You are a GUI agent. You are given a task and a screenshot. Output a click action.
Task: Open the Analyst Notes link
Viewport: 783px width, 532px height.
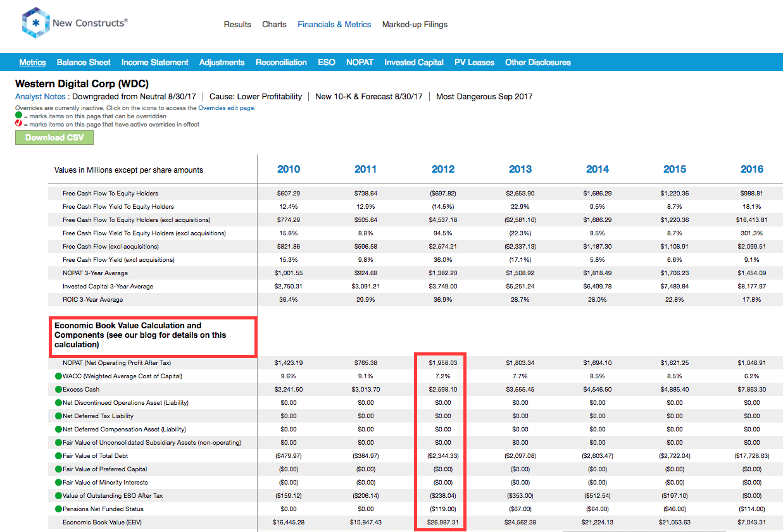pos(41,97)
